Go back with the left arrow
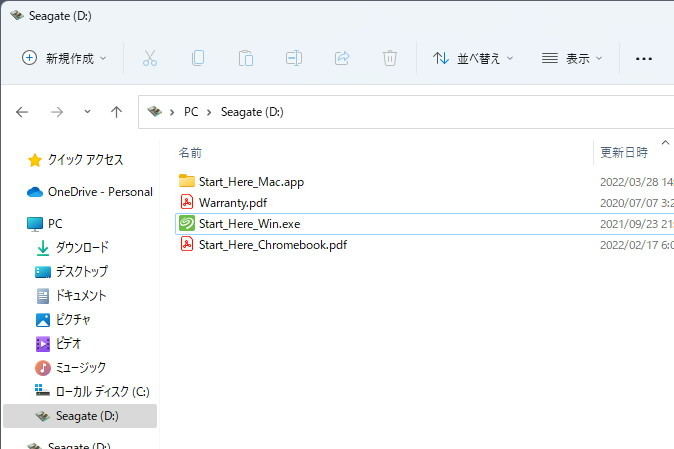Viewport: 674px width, 449px height. 22,112
